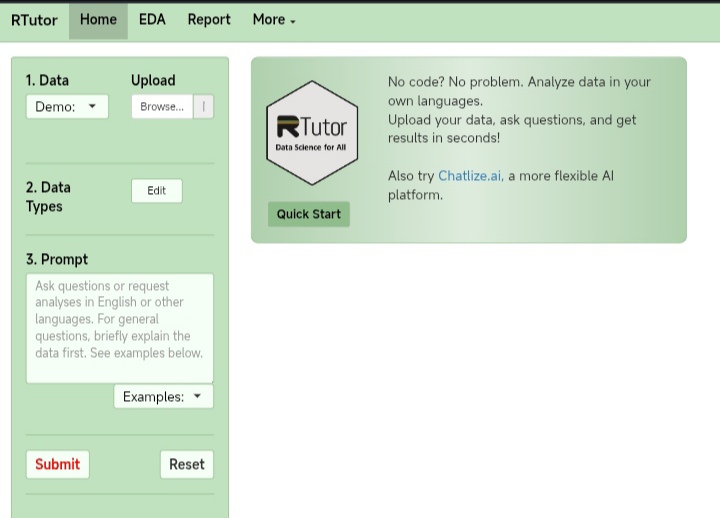Launch the Quick Start guide
Viewport: 720px width, 518px height.
[x=309, y=214]
